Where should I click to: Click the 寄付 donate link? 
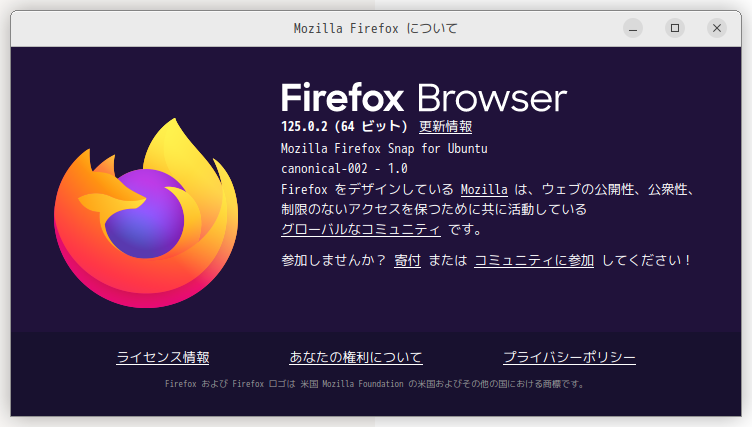(x=407, y=261)
